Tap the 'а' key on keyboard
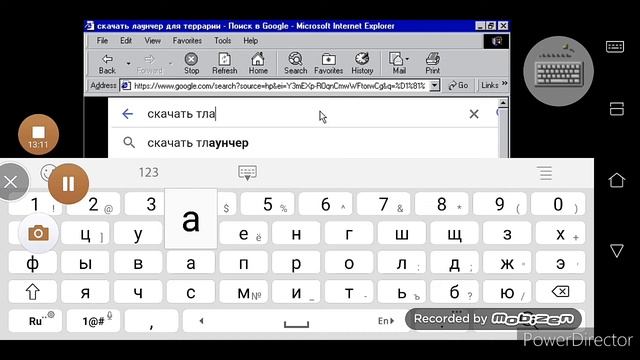 click(x=191, y=263)
